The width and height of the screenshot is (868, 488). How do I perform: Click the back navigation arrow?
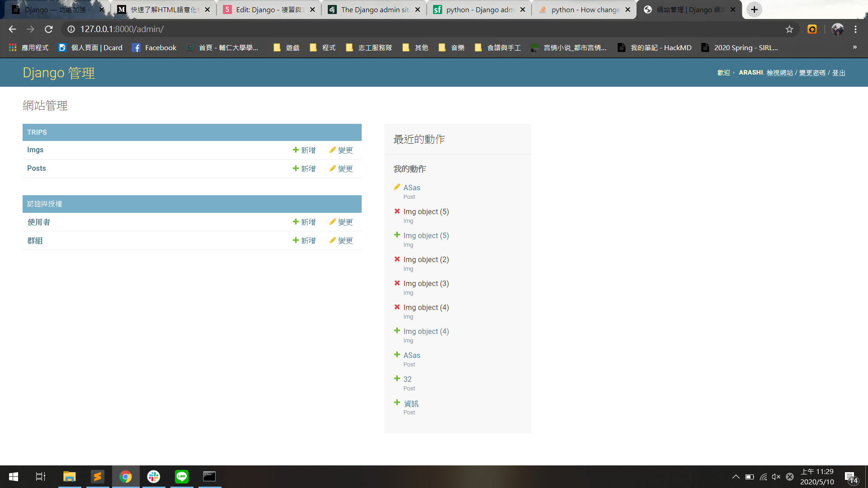[12, 29]
